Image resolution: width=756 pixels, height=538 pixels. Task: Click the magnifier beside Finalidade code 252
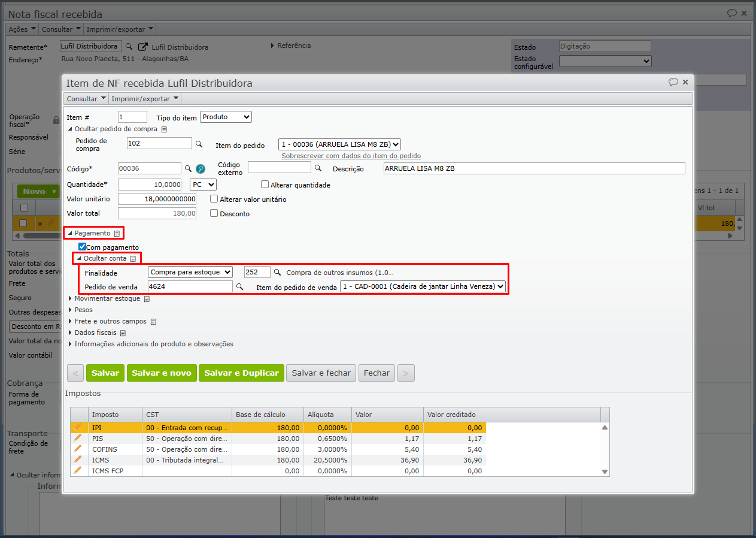pyautogui.click(x=277, y=272)
